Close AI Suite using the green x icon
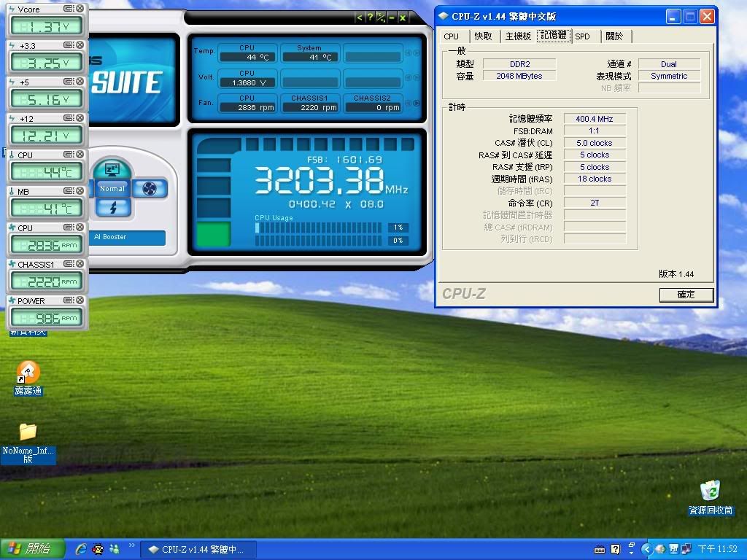The width and height of the screenshot is (747, 560). coord(403,17)
